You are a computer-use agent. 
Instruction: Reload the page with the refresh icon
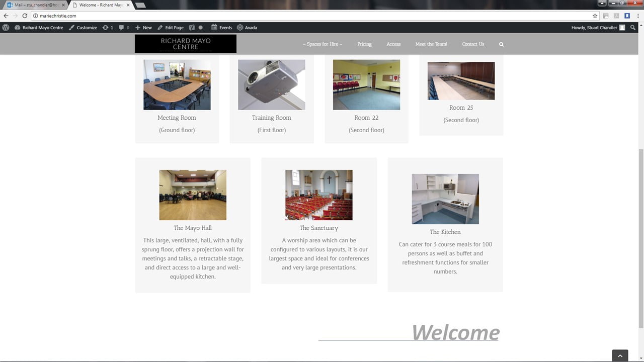click(25, 16)
